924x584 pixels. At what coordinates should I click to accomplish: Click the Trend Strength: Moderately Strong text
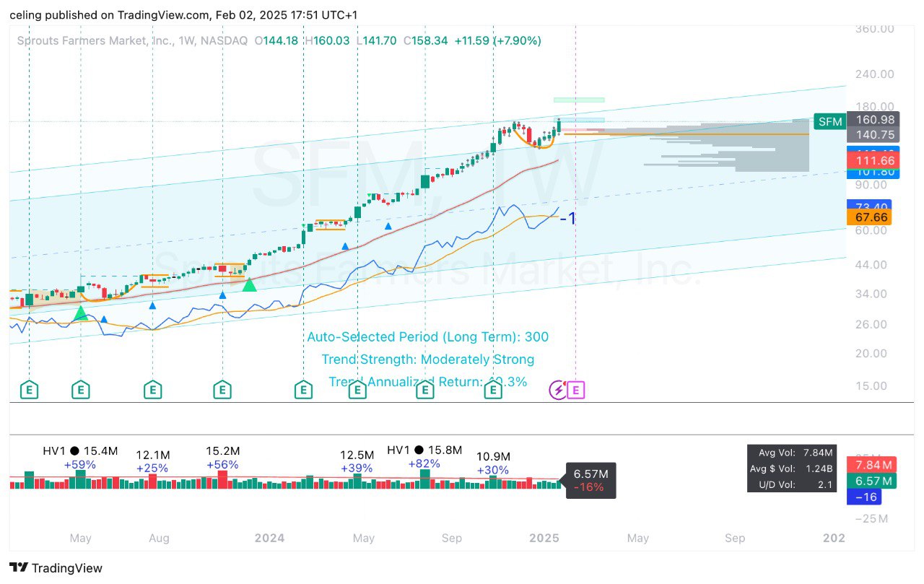427,359
